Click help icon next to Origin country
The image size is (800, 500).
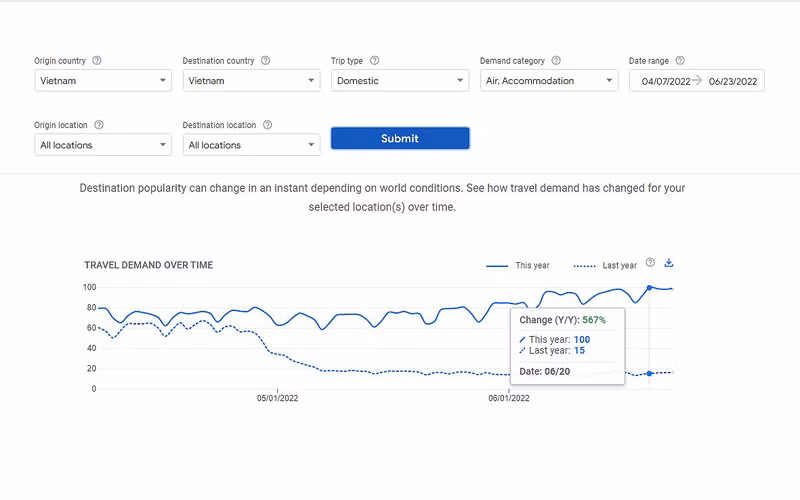click(96, 61)
